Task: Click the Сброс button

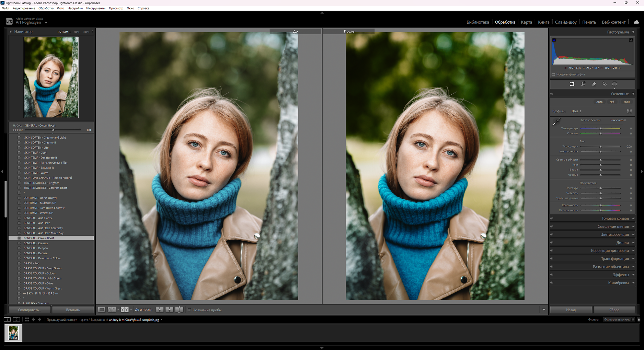Action: [x=614, y=310]
